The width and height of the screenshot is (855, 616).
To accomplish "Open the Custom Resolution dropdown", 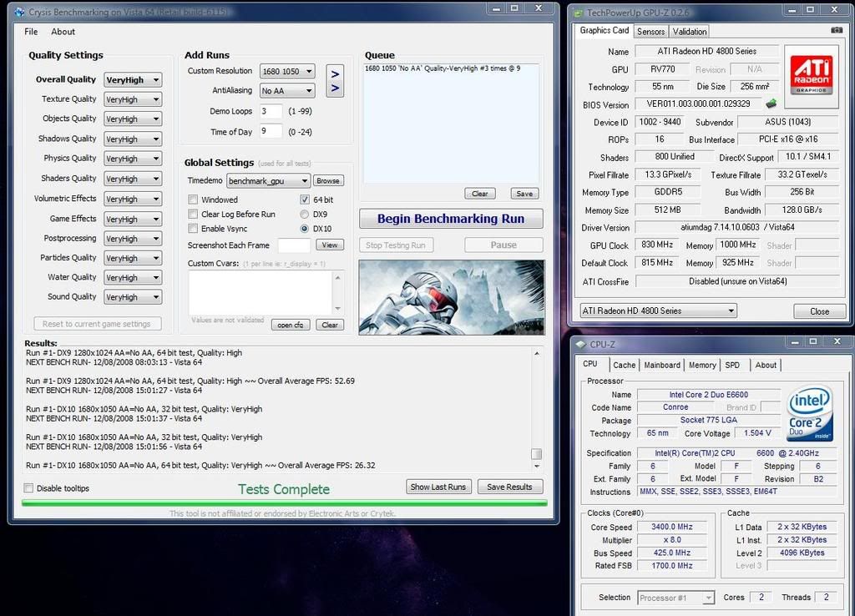I will pos(286,72).
